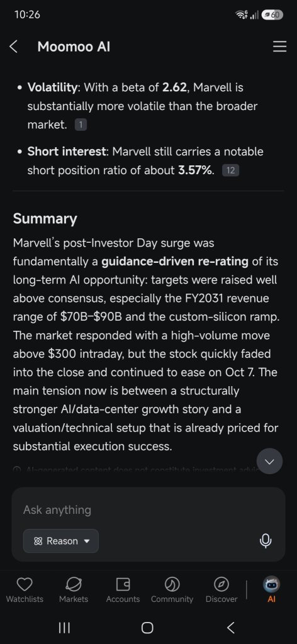Image resolution: width=297 pixels, height=644 pixels.
Task: Open Accounts wallet icon
Action: click(123, 584)
